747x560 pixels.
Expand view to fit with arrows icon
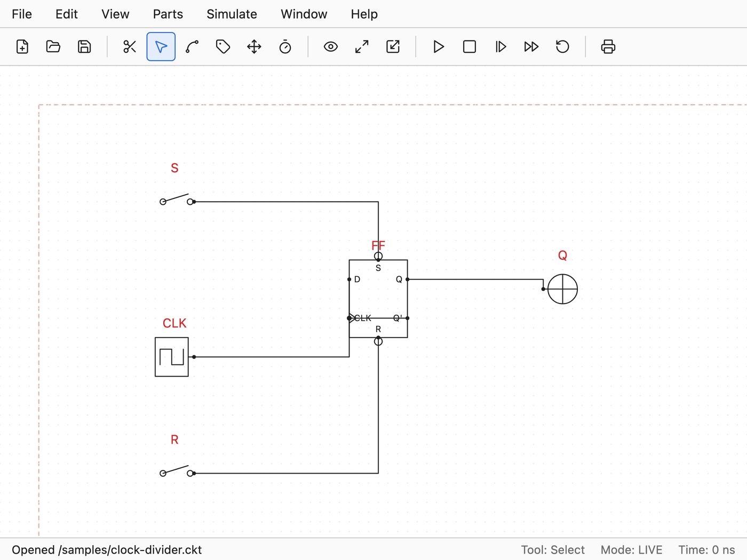coord(362,47)
